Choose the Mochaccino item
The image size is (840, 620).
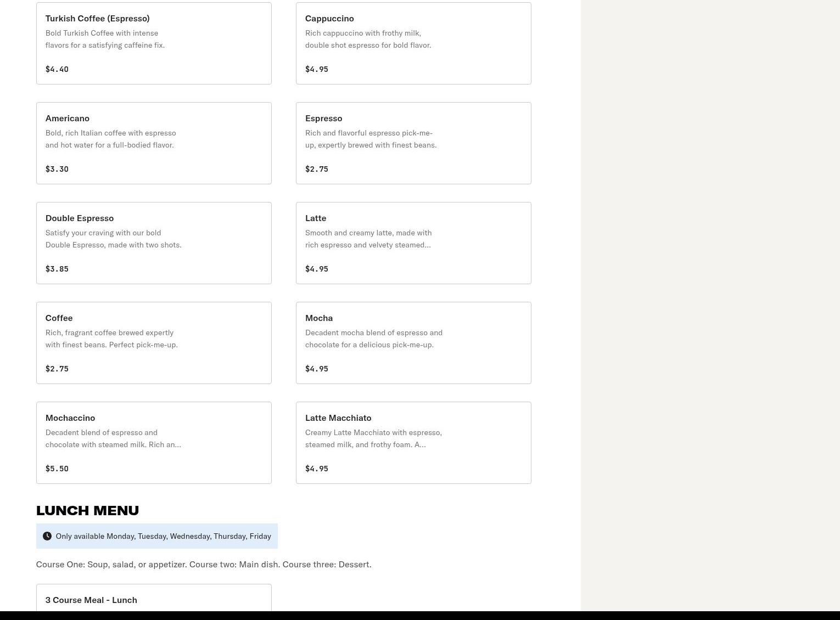coord(154,443)
